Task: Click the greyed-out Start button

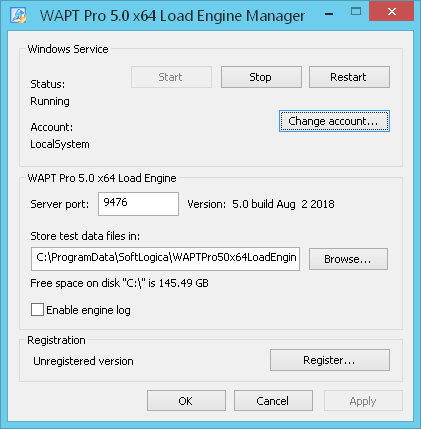Action: coord(171,77)
